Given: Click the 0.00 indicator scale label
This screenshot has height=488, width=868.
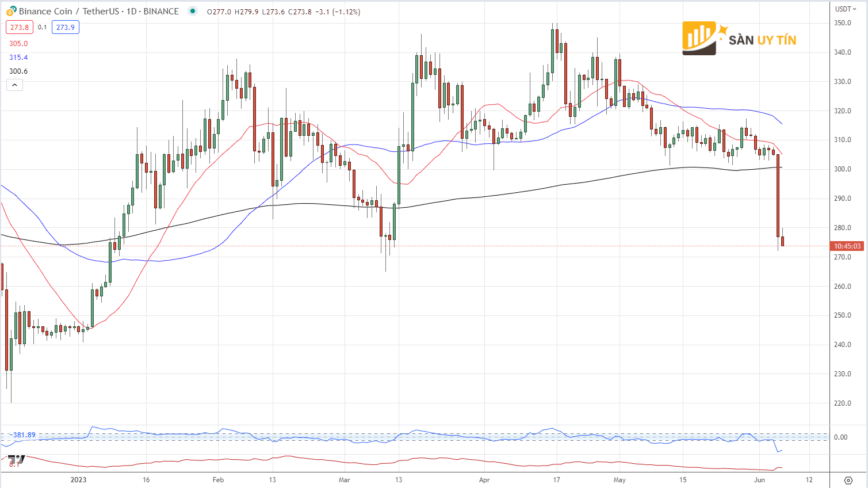Looking at the screenshot, I should pos(840,437).
